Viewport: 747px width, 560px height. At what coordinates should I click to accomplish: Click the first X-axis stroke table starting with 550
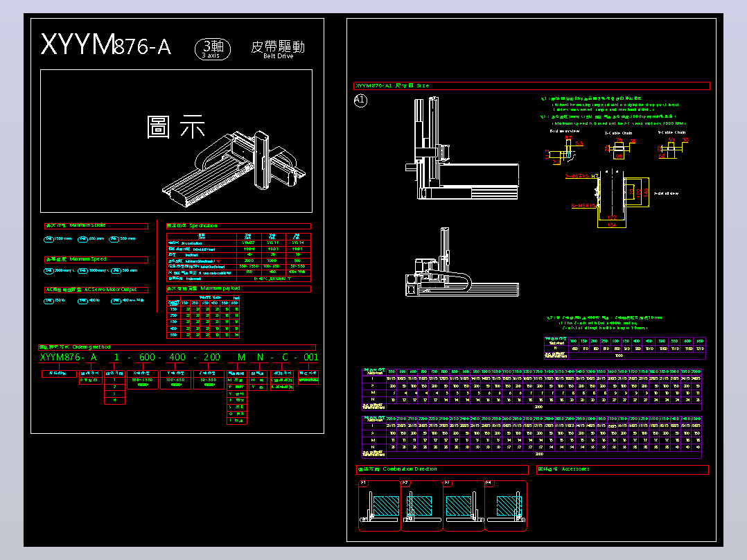point(531,389)
